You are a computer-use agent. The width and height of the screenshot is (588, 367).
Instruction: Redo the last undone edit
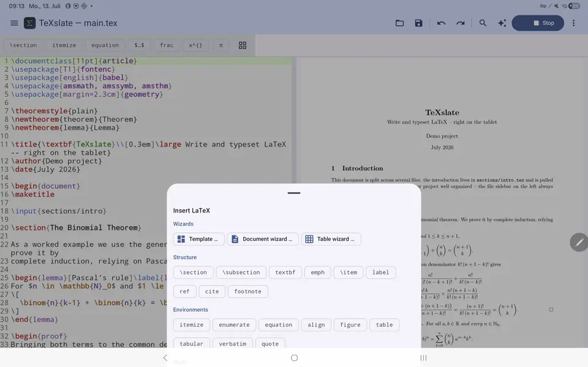point(460,23)
